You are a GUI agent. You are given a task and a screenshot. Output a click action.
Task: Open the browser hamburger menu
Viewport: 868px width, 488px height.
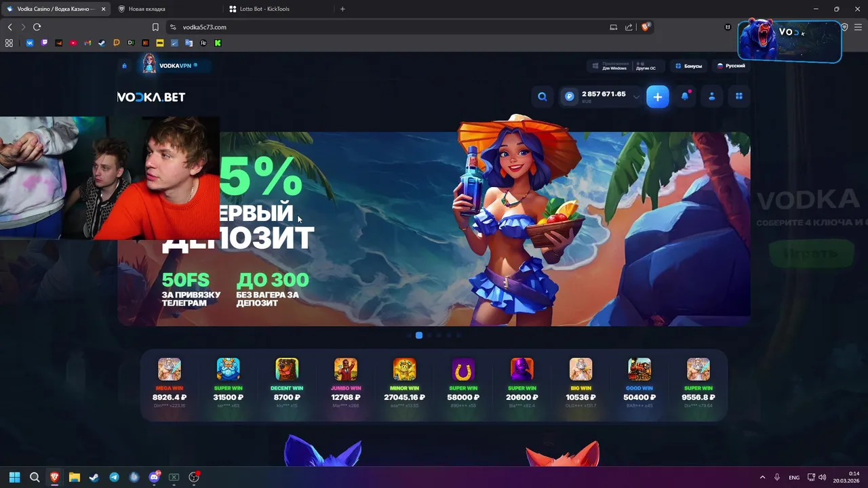point(858,27)
